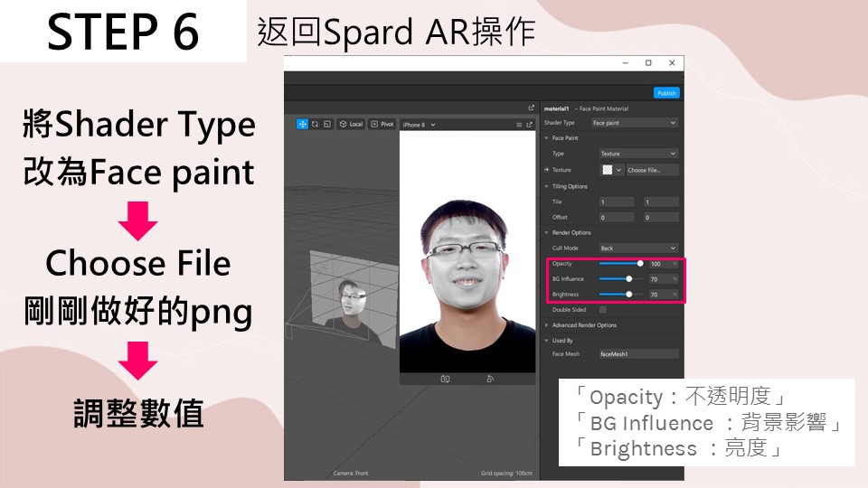Click the Grid spacing: 100cm label
This screenshot has width=868, height=488.
coord(506,473)
